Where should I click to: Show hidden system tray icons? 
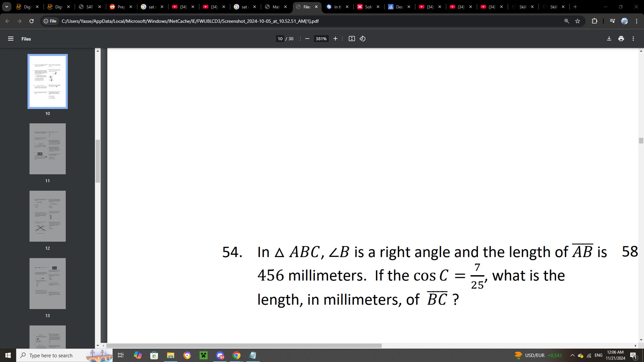coord(572,355)
